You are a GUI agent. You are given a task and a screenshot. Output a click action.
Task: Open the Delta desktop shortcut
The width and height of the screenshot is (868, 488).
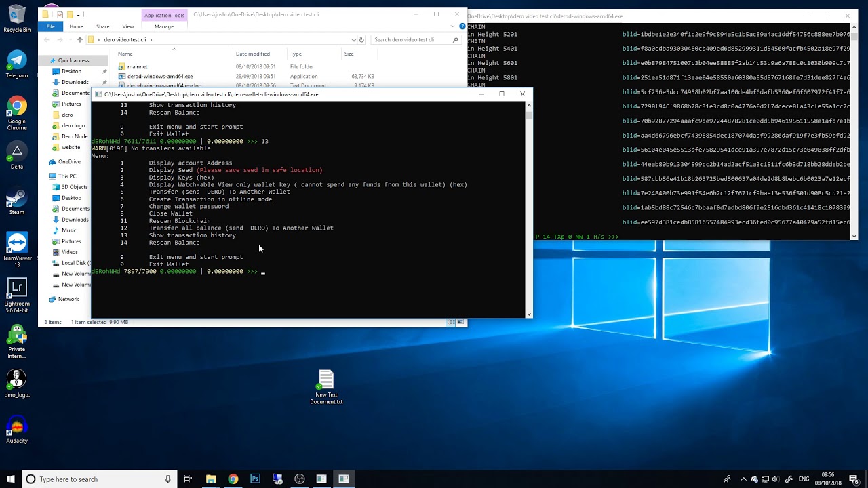17,156
